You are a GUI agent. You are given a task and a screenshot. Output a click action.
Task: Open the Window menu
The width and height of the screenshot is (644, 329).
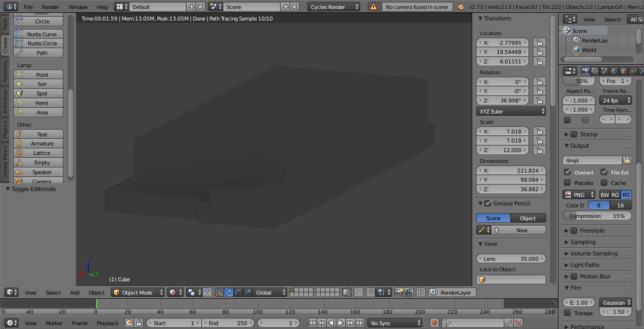(x=78, y=7)
